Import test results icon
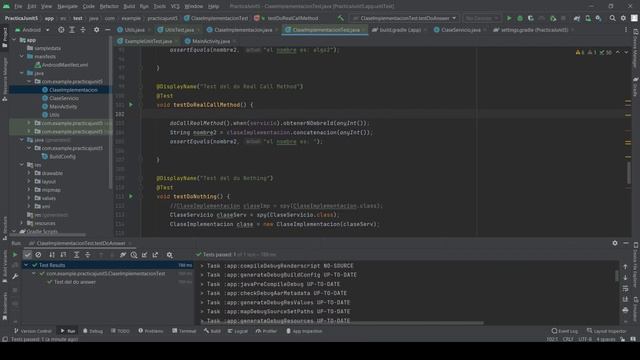Viewport: 640px width, 360px height. [144, 255]
